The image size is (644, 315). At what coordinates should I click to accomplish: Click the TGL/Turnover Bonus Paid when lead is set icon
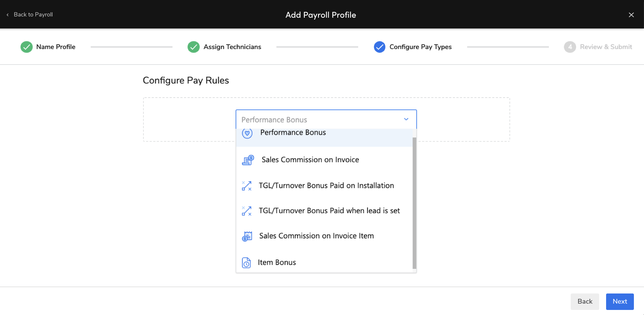tap(247, 211)
